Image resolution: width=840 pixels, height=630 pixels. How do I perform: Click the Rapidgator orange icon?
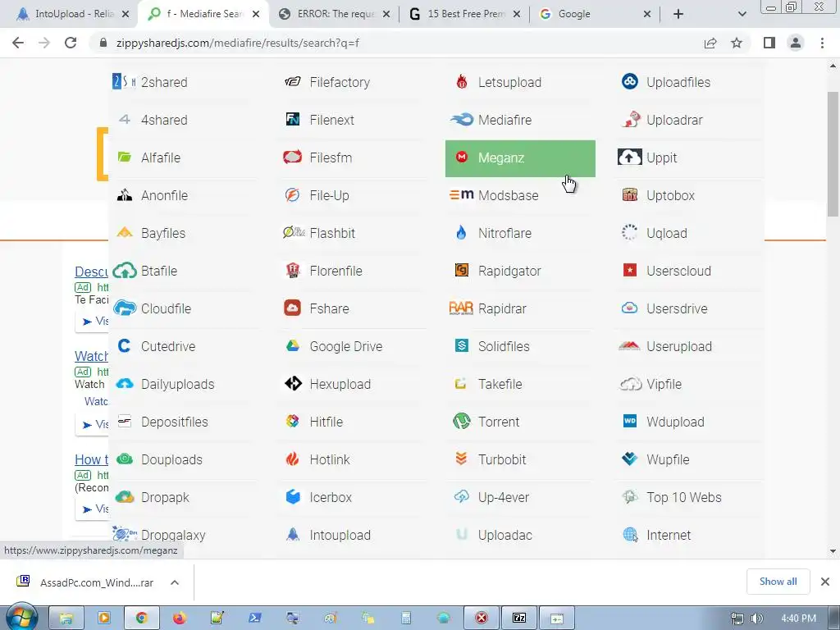pos(461,270)
